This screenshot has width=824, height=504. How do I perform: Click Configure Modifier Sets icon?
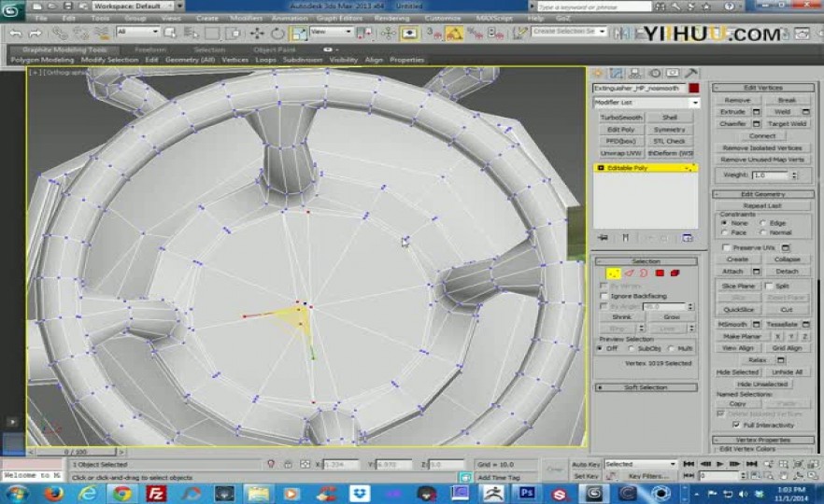(x=687, y=238)
